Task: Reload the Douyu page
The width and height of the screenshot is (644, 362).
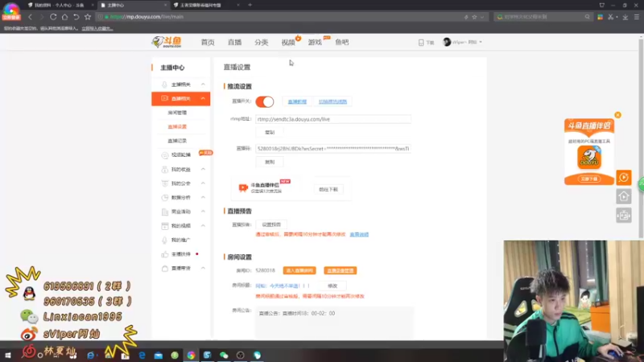Action: tap(53, 17)
